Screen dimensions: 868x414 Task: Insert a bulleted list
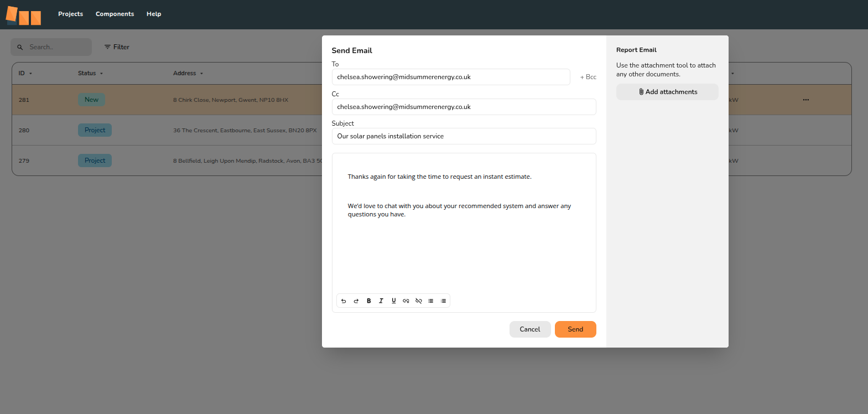(x=431, y=301)
